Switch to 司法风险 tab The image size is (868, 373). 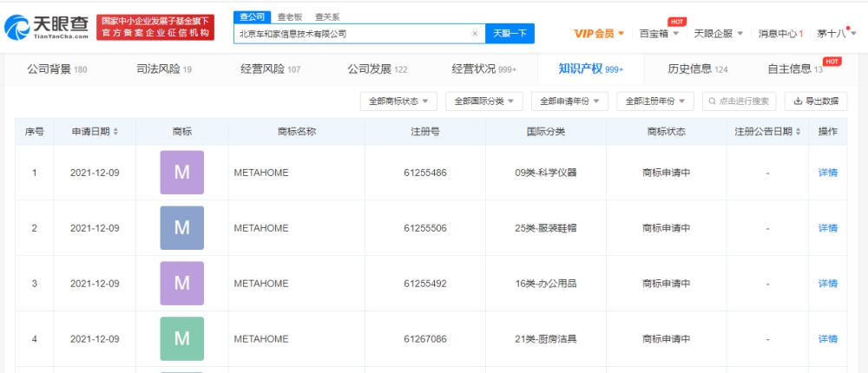[164, 69]
